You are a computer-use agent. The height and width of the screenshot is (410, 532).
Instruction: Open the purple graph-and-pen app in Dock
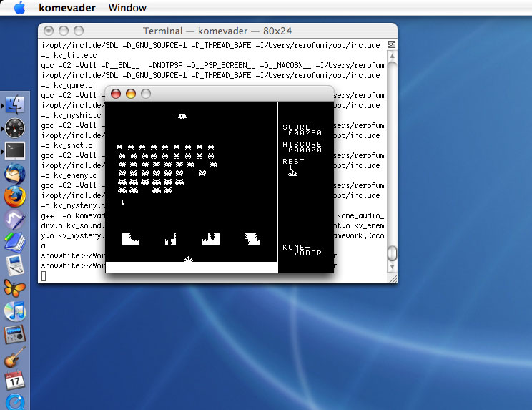15,219
